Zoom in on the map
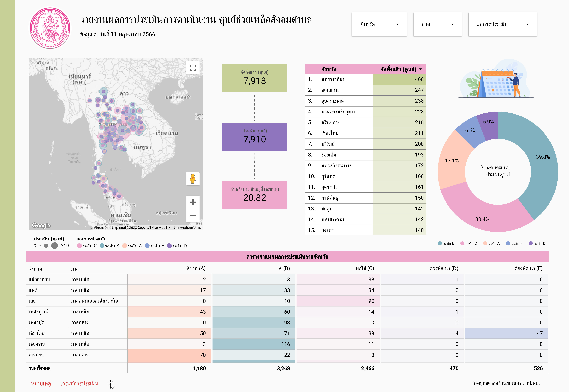569x392 pixels. tap(193, 202)
